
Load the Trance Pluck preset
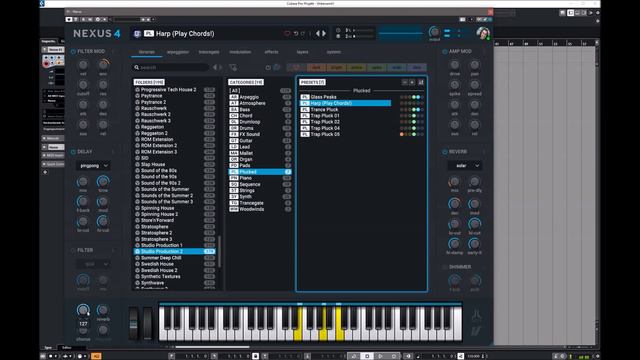345,109
